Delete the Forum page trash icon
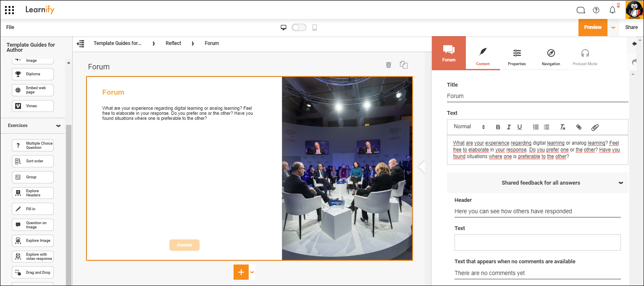Image resolution: width=644 pixels, height=286 pixels. click(x=389, y=65)
